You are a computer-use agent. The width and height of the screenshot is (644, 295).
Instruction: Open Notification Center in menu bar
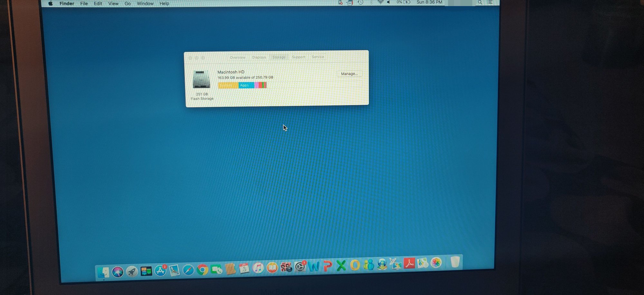coord(490,2)
